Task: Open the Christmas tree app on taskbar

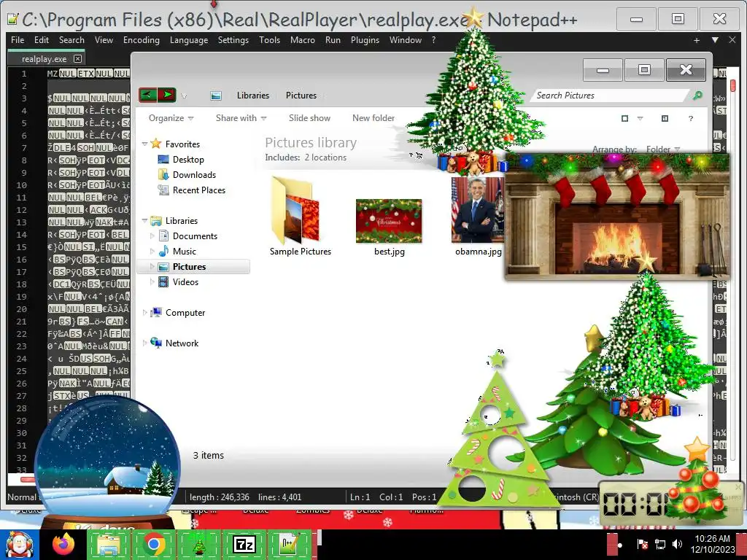Action: (x=198, y=545)
